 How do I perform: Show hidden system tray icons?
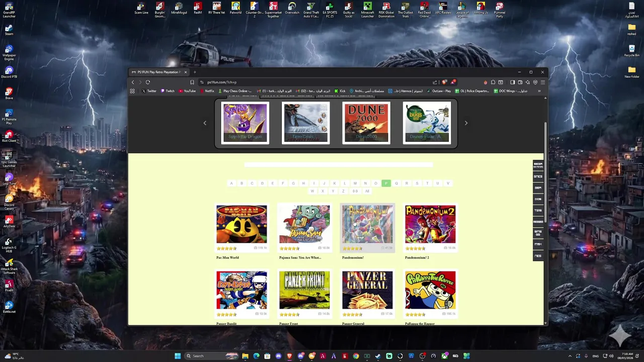[x=570, y=356]
